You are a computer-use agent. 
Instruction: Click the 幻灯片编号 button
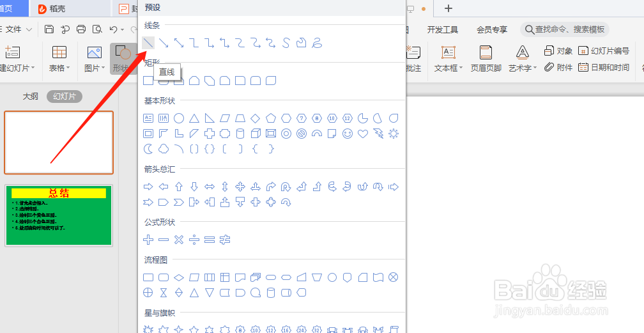604,50
